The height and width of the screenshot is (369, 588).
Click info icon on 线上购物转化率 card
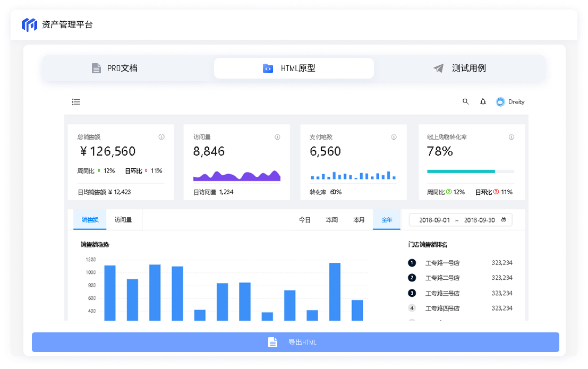(x=512, y=137)
